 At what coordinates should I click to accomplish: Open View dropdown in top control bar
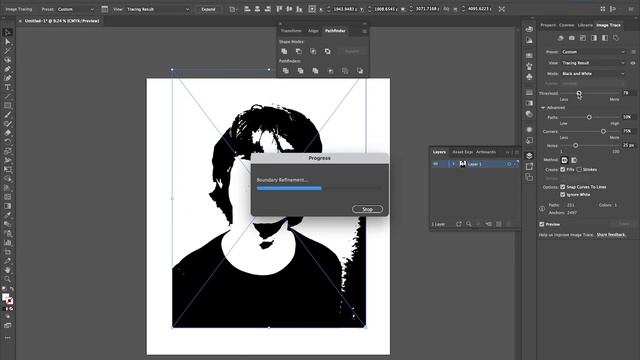[x=158, y=9]
